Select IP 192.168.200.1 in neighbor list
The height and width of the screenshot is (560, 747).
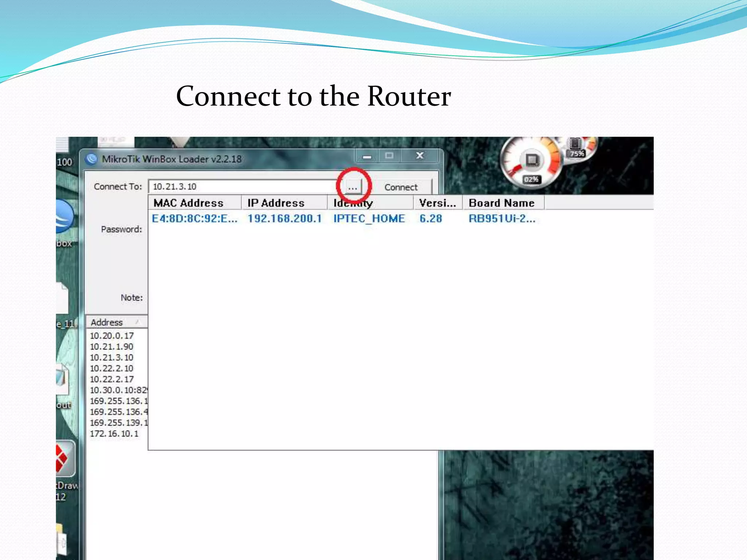point(285,219)
